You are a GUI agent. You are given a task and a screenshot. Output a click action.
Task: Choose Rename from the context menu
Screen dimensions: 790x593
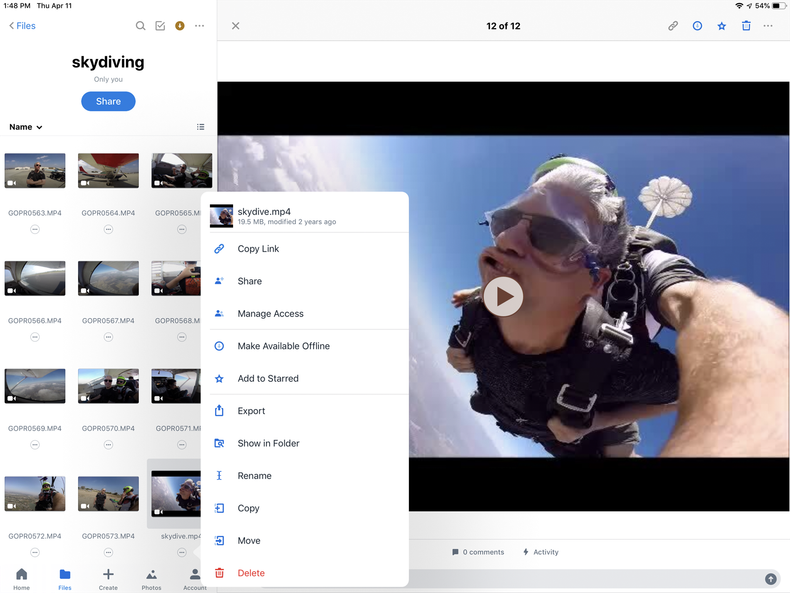pyautogui.click(x=254, y=476)
